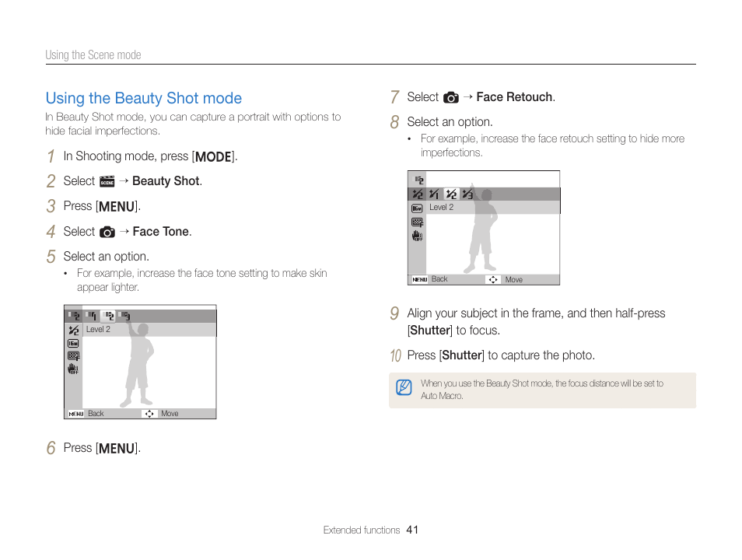The height and width of the screenshot is (560, 742).
Task: Click Face Tone sidebar icon in Face Tone screen
Action: (73, 316)
